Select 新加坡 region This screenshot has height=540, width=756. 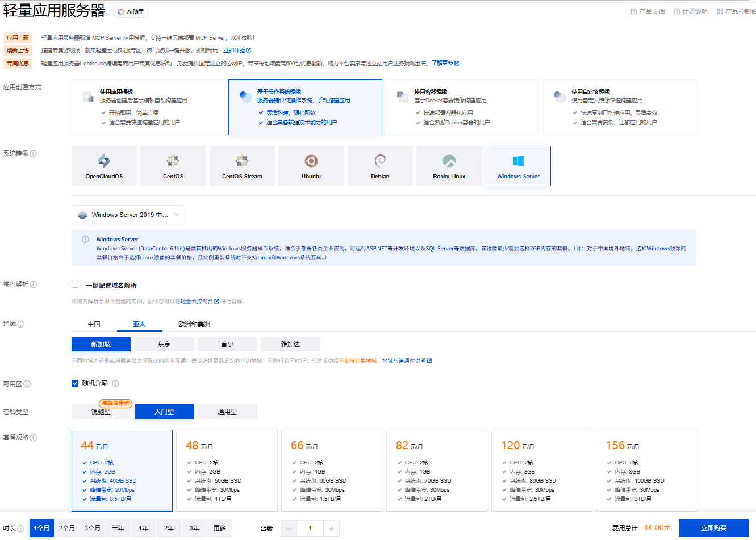click(x=101, y=344)
